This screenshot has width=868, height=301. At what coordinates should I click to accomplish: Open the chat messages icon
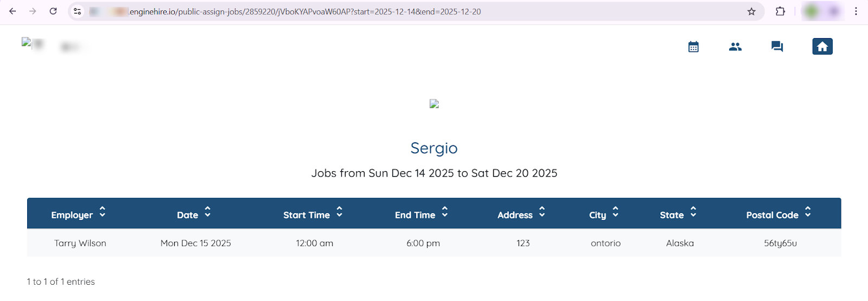point(777,47)
